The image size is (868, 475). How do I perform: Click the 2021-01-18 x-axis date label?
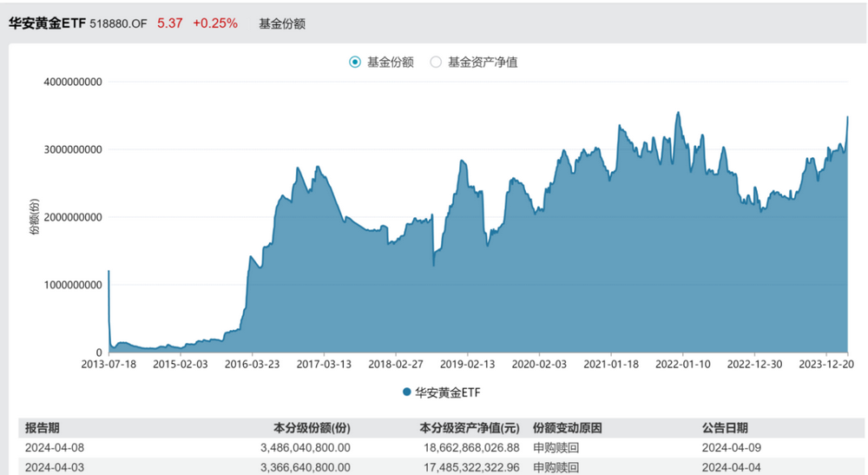coord(611,364)
